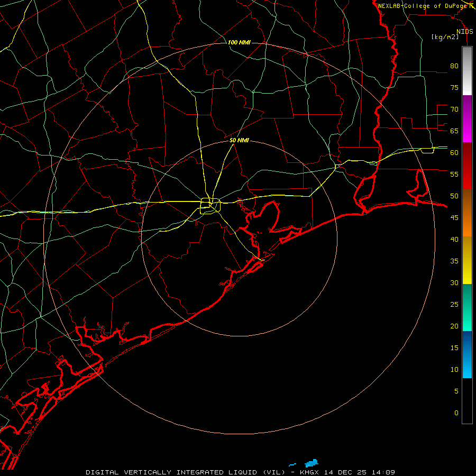Click the yellow highway loop around Houston

point(210,206)
